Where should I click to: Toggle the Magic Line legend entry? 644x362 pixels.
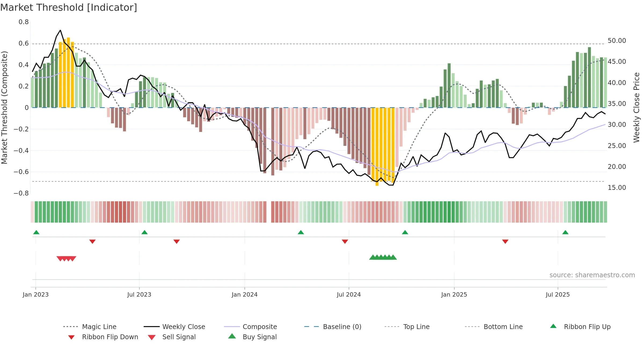(90, 327)
